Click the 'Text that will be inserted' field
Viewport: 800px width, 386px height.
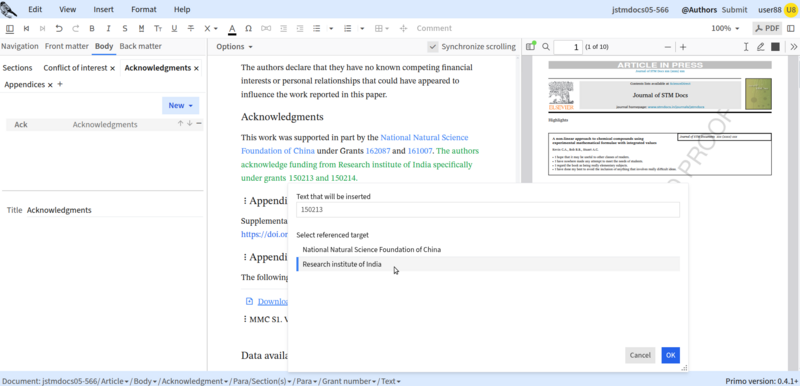pos(488,210)
